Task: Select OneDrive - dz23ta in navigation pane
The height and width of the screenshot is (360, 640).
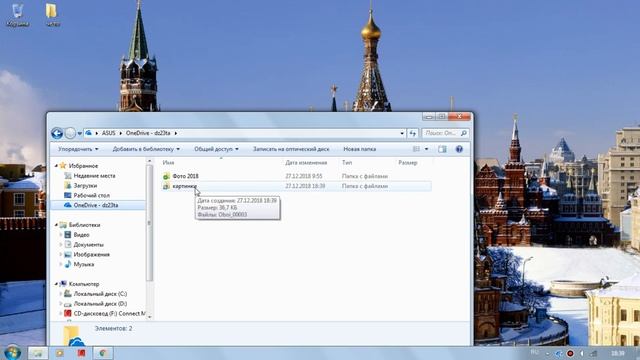Action: [96, 205]
